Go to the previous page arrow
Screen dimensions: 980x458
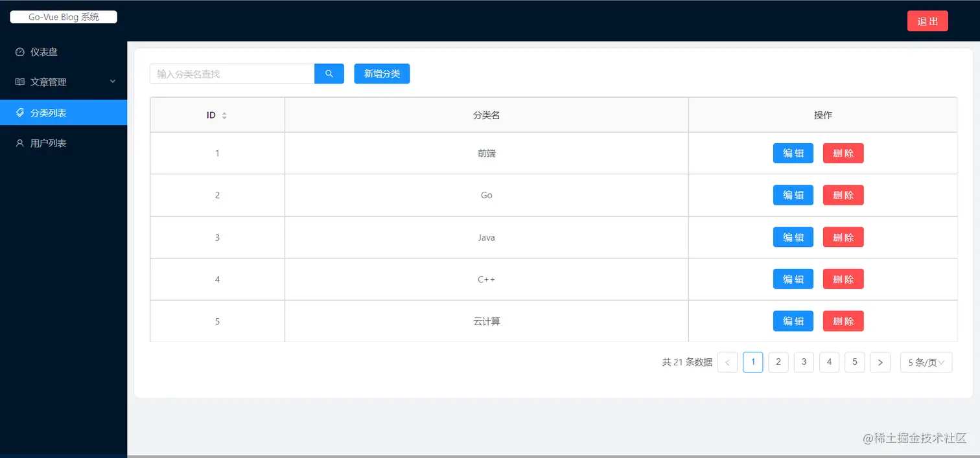(727, 363)
